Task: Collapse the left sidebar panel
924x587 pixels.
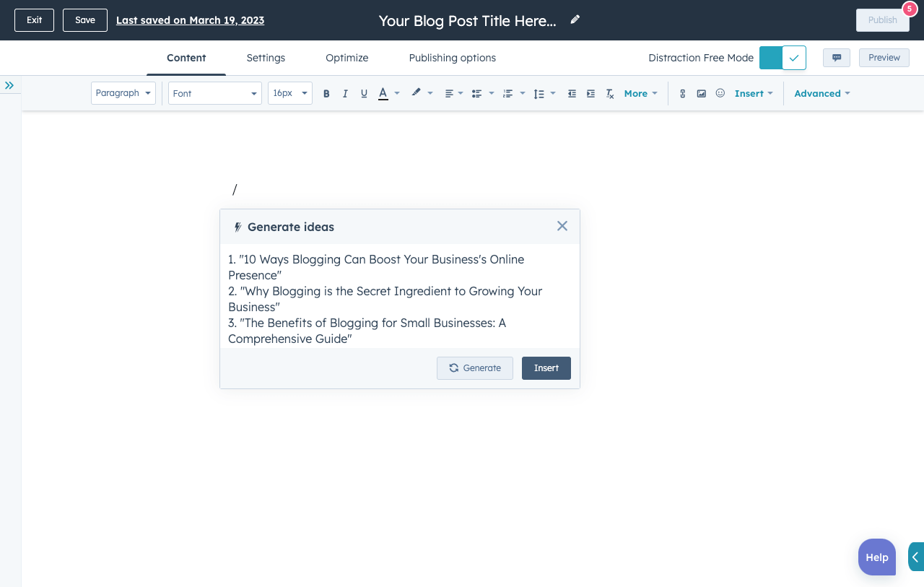Action: [x=10, y=84]
